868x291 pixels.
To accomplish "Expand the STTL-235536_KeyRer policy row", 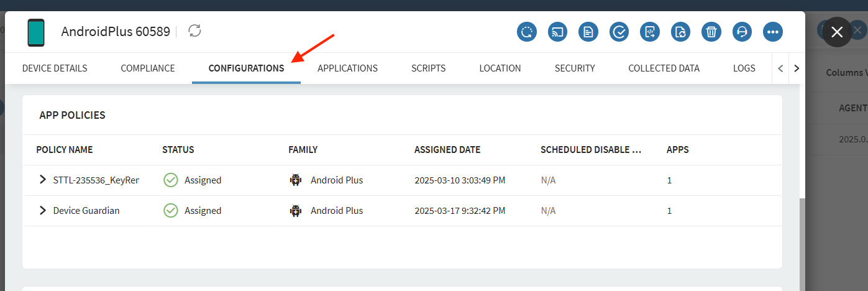I will pos(43,180).
